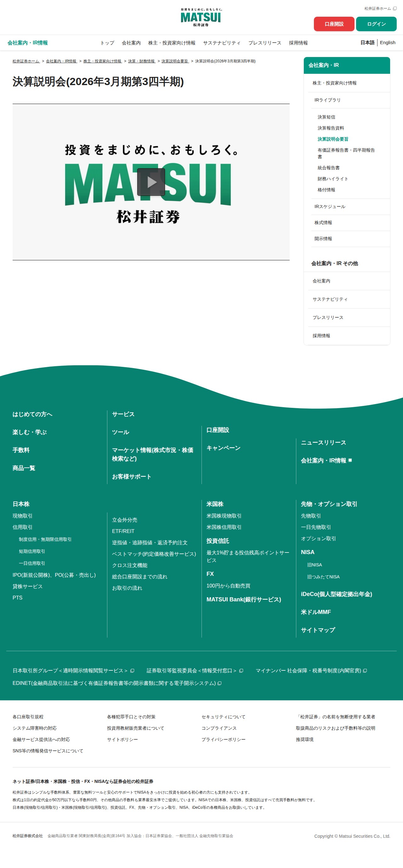Image resolution: width=403 pixels, height=868 pixels.
Task: Switch language to English
Action: click(388, 43)
